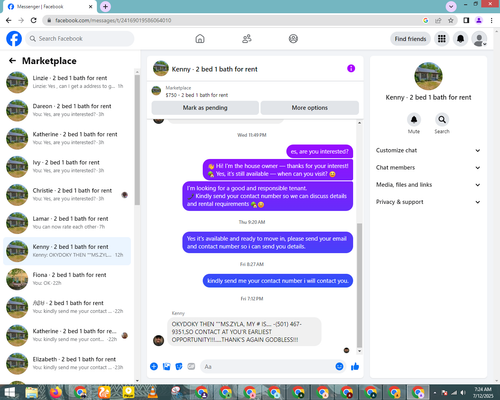Open the Friends icon in top navigation

pos(247,39)
